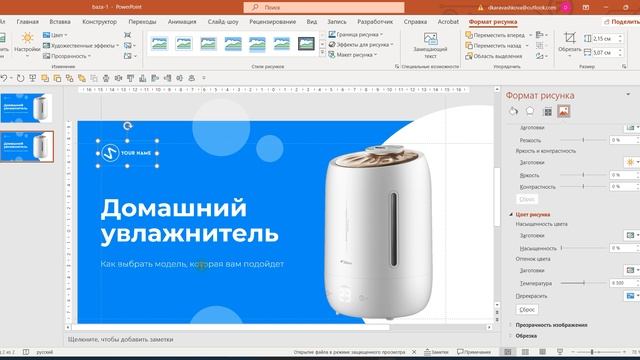Select slide 1 thumbnail
This screenshot has height=360, width=640.
point(27,108)
